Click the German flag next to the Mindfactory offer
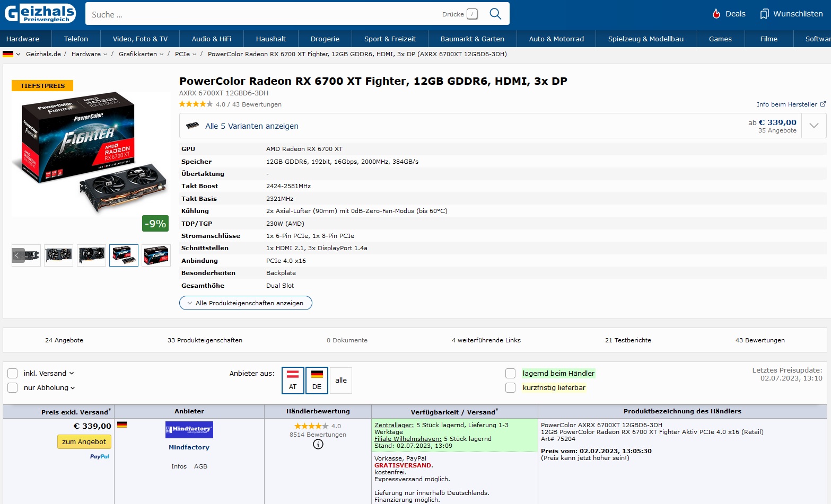831x504 pixels. [x=122, y=425]
